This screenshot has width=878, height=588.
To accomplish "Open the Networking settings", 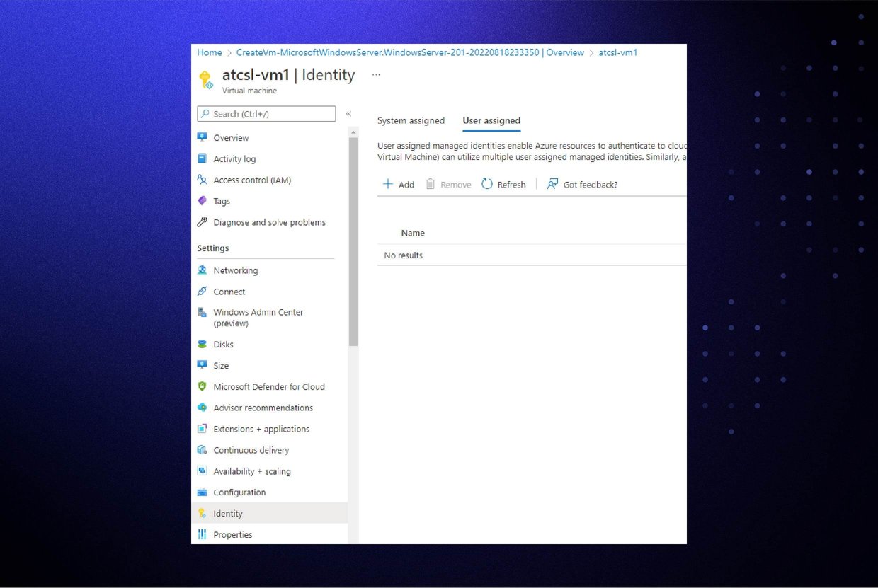I will click(235, 270).
